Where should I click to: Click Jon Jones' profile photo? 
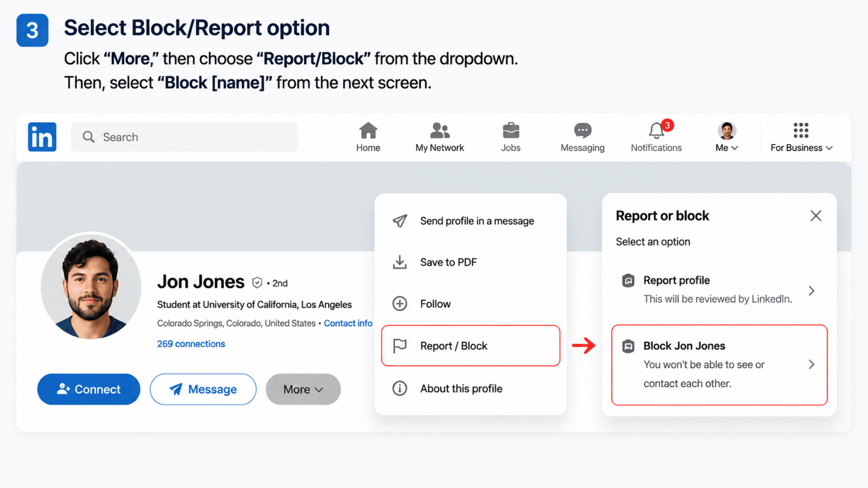91,286
